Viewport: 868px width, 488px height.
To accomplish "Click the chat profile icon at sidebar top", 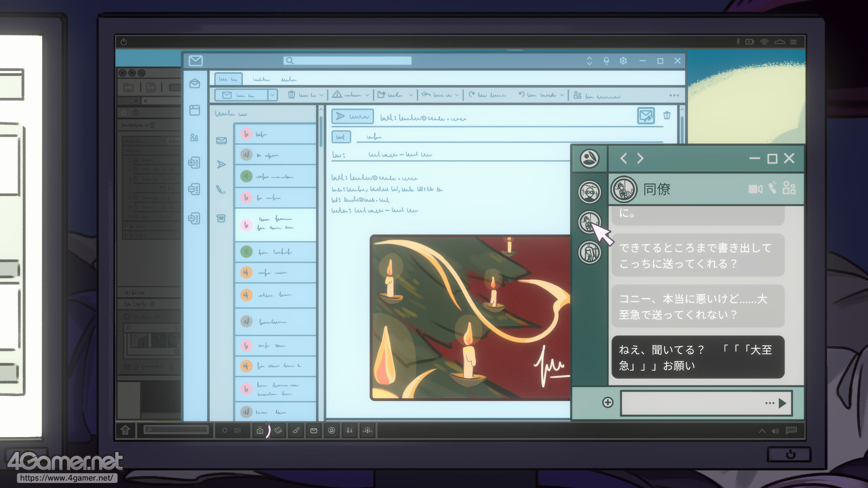I will pos(590,159).
